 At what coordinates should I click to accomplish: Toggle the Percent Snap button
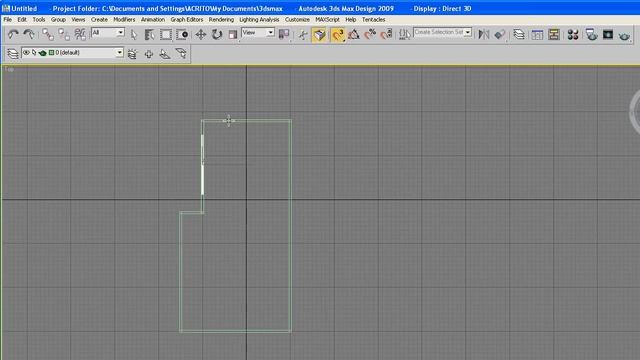pyautogui.click(x=370, y=34)
